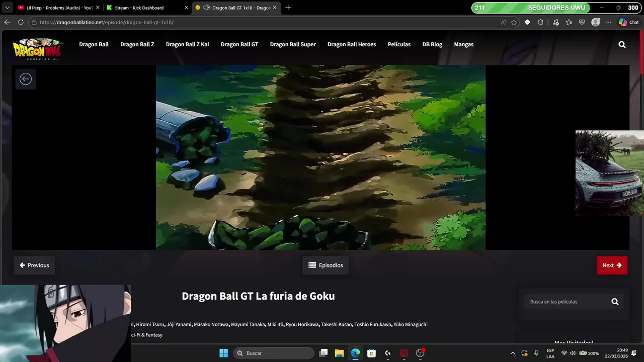Open cast link Mayumi Tanaka
The height and width of the screenshot is (362, 644).
(x=248, y=324)
